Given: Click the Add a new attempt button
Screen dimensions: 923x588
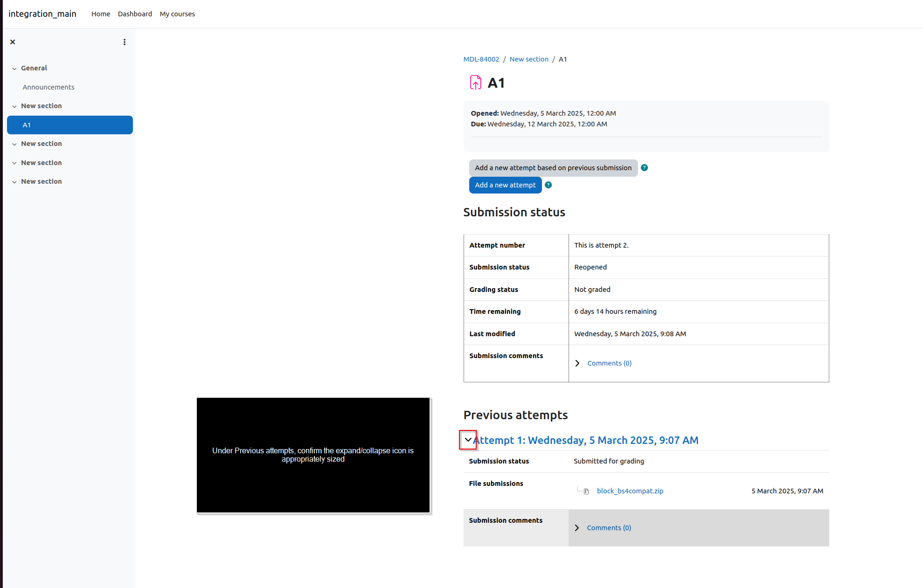Looking at the screenshot, I should (x=505, y=185).
